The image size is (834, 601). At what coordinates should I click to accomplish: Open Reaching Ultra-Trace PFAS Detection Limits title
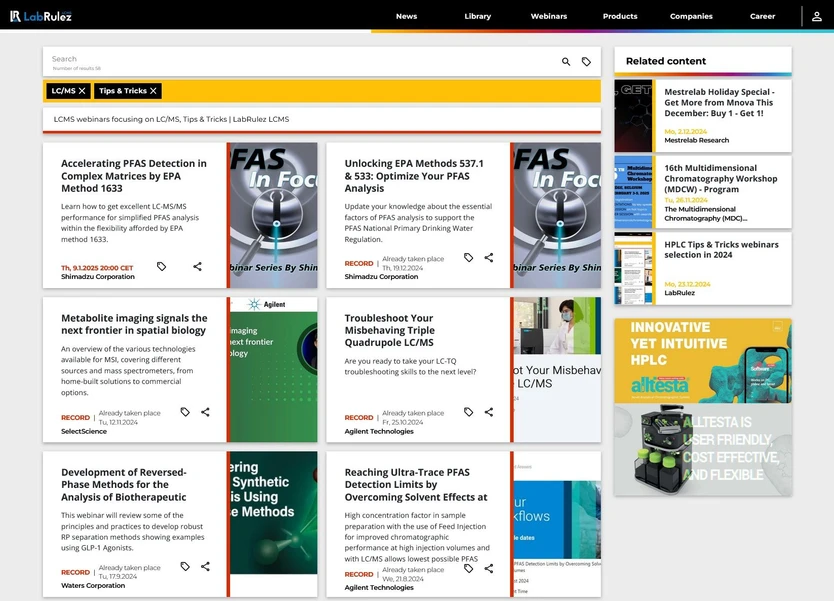416,485
